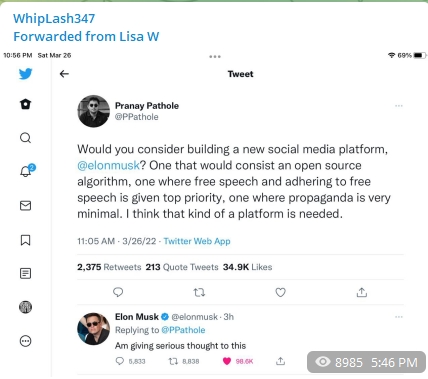Unlike Elon Musk's reply via the pink heart
The height and width of the screenshot is (379, 428).
pyautogui.click(x=227, y=361)
